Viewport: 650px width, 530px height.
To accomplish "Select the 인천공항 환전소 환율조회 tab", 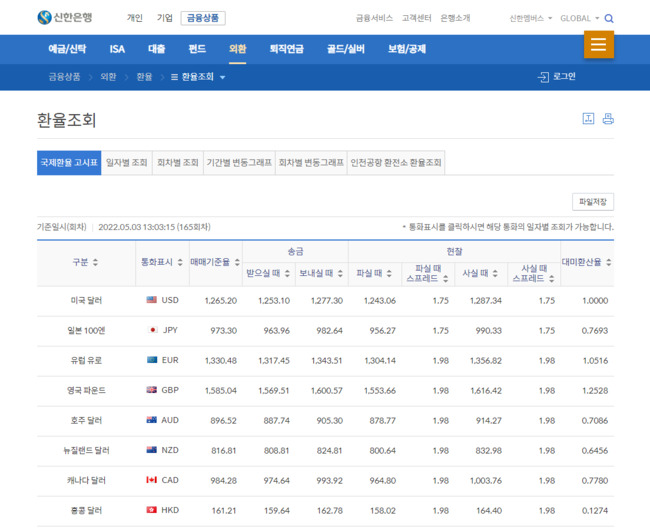I will [397, 162].
